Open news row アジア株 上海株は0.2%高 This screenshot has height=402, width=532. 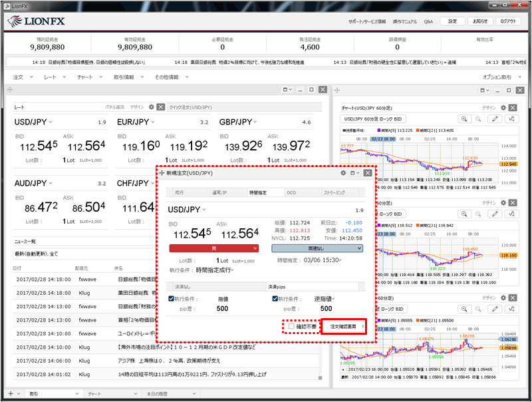(166, 361)
